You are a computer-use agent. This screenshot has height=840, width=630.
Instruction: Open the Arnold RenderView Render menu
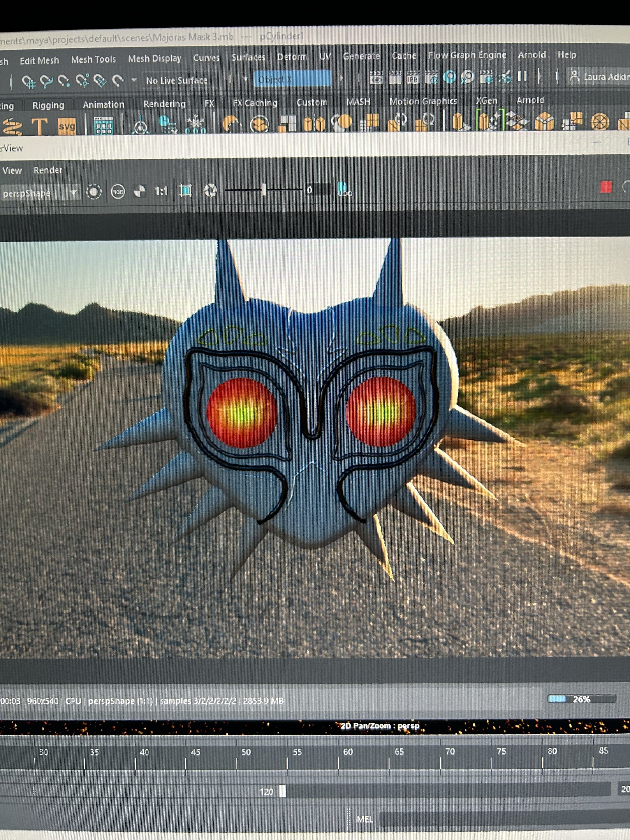point(48,170)
